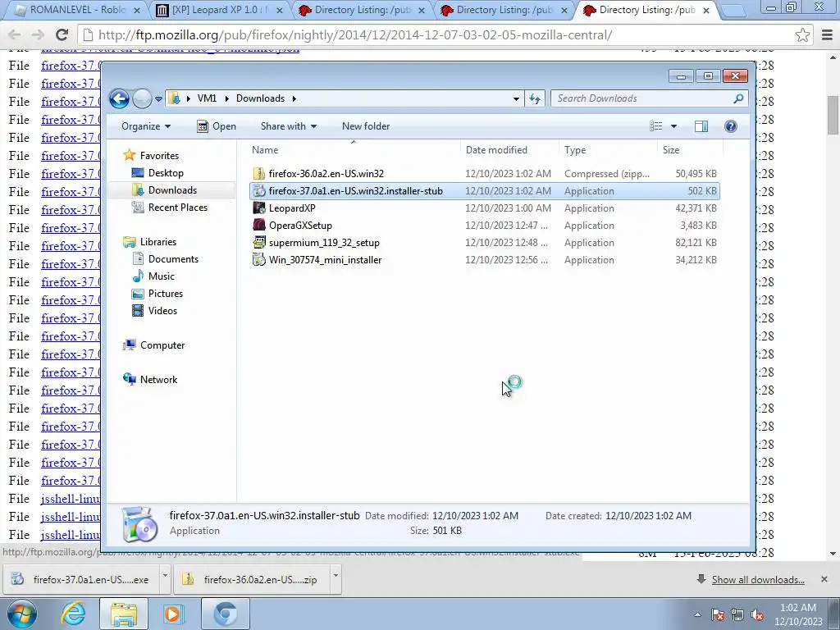Sort by Name column header

click(x=354, y=150)
